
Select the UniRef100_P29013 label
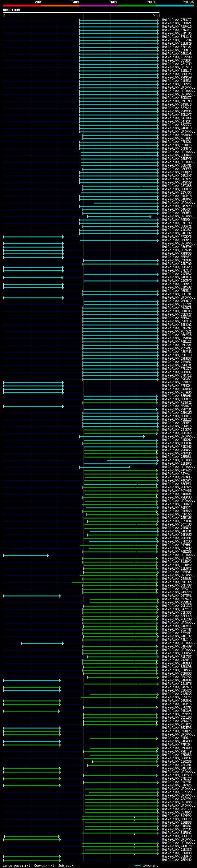point(176,26)
